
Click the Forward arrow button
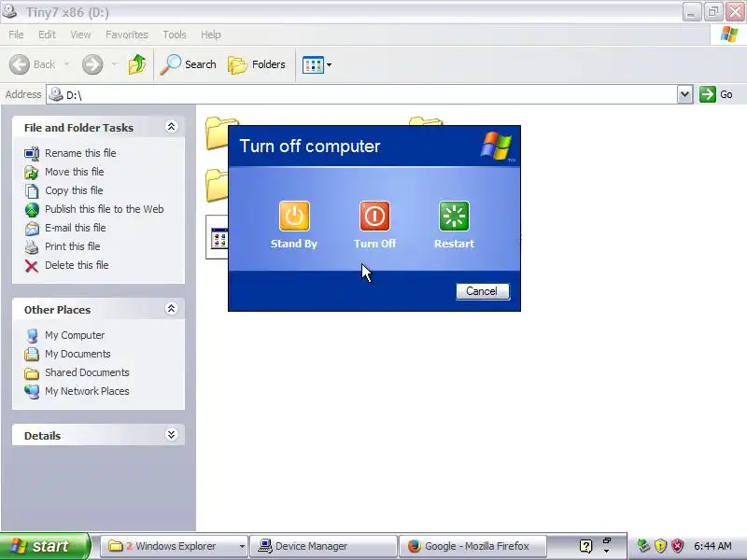point(92,64)
